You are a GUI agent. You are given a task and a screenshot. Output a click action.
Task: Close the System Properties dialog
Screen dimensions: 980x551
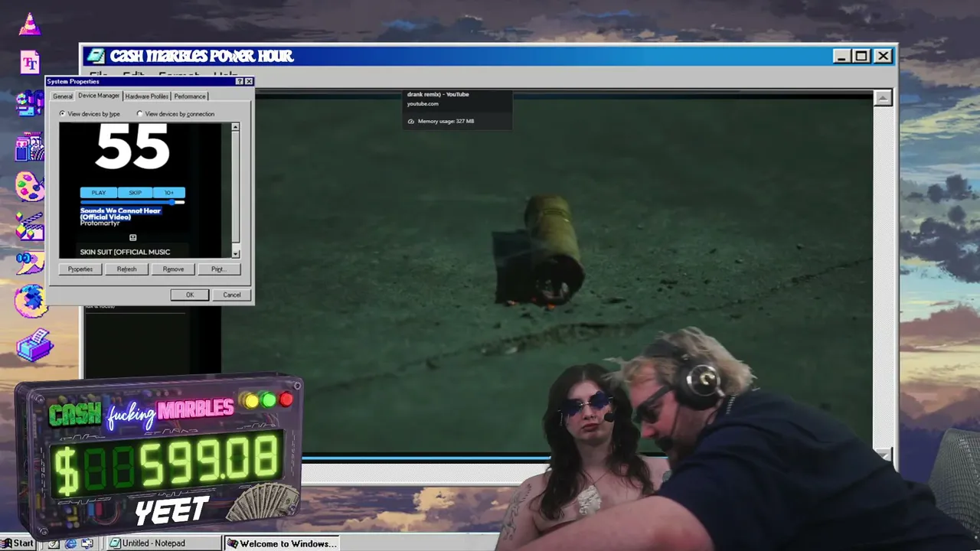pos(249,81)
